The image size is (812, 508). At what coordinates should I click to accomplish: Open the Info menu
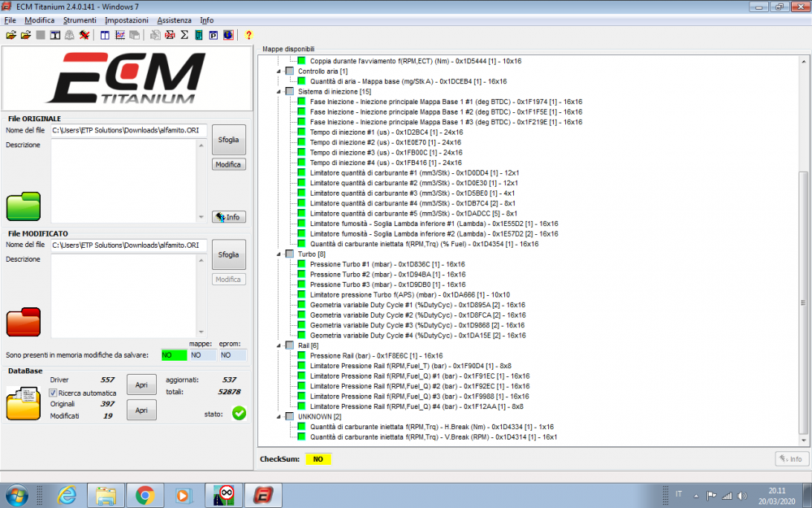pos(206,20)
